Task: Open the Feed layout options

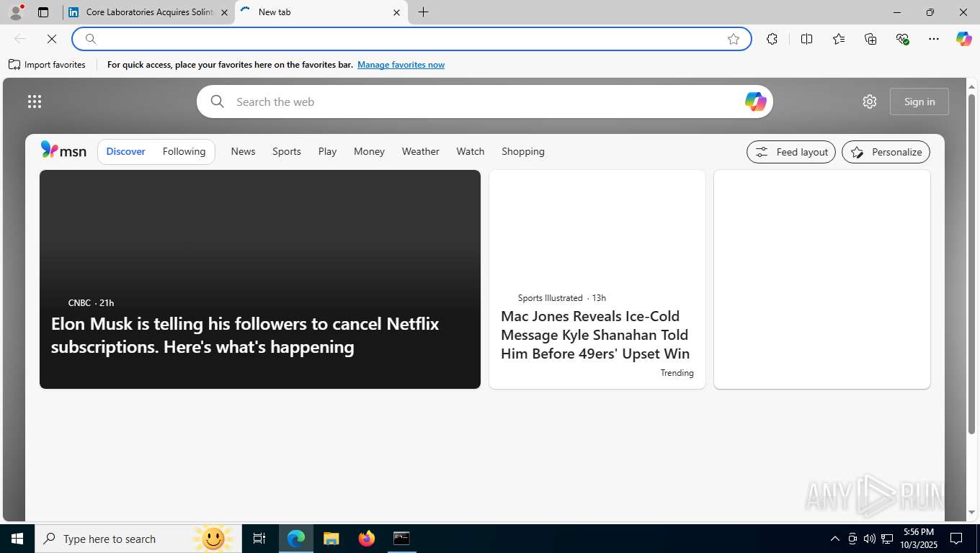Action: click(791, 152)
